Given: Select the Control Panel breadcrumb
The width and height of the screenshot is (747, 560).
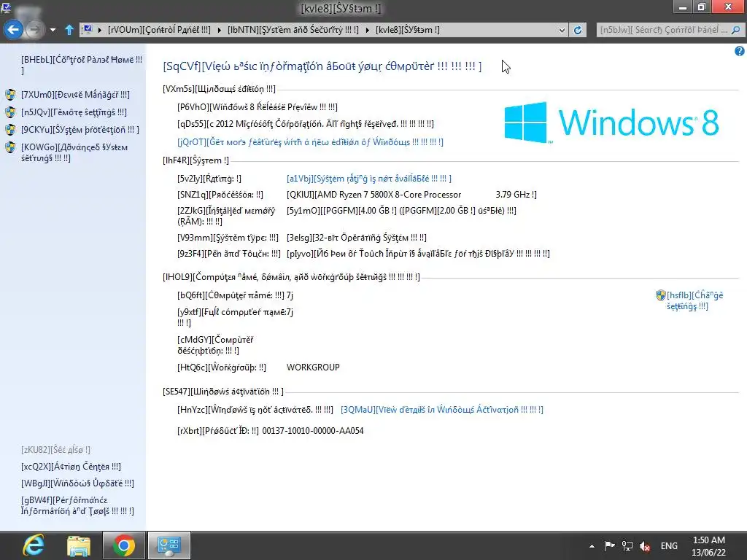Looking at the screenshot, I should coord(159,29).
